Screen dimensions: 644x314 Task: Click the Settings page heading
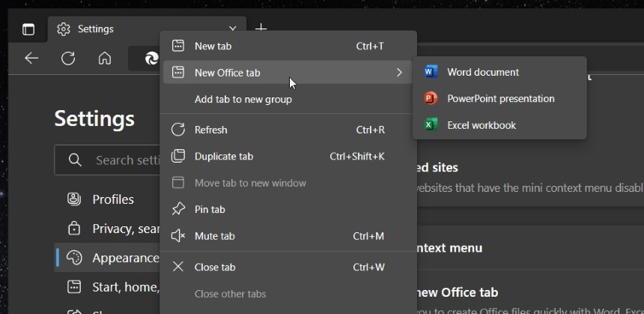tap(94, 118)
